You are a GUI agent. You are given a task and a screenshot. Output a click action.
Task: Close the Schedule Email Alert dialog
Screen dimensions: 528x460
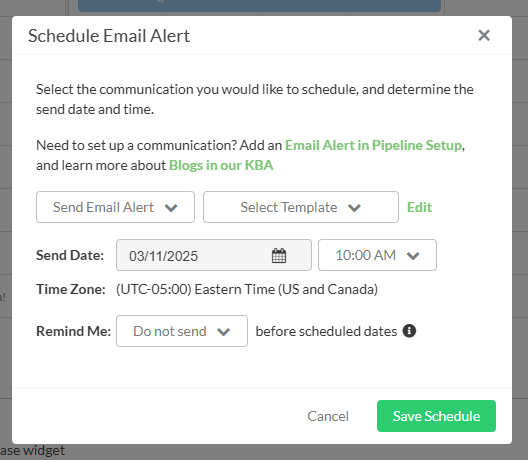[x=484, y=35]
